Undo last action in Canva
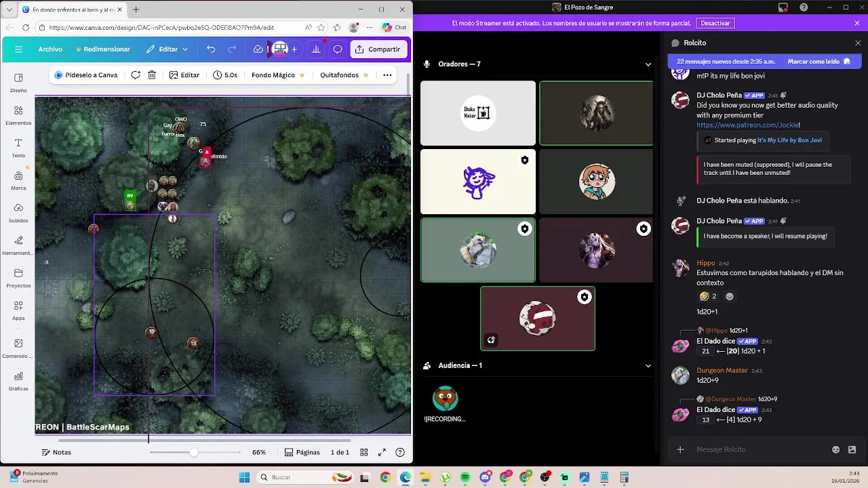Viewport: 868px width, 488px height. 211,49
